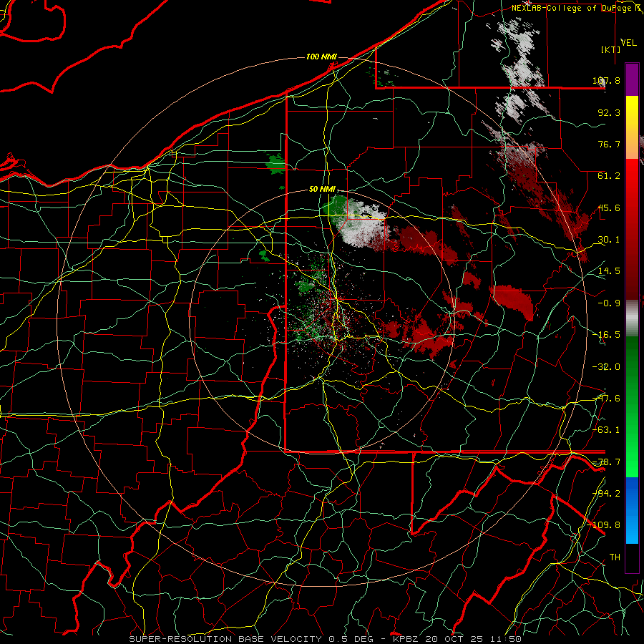Click the yellow-orange segment of color bar
This screenshot has width=644, height=644.
pos(632,127)
